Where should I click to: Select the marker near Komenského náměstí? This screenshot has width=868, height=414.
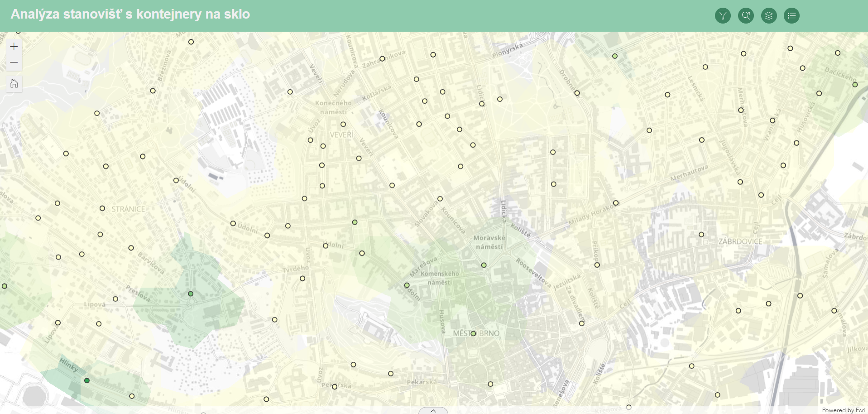click(x=407, y=285)
